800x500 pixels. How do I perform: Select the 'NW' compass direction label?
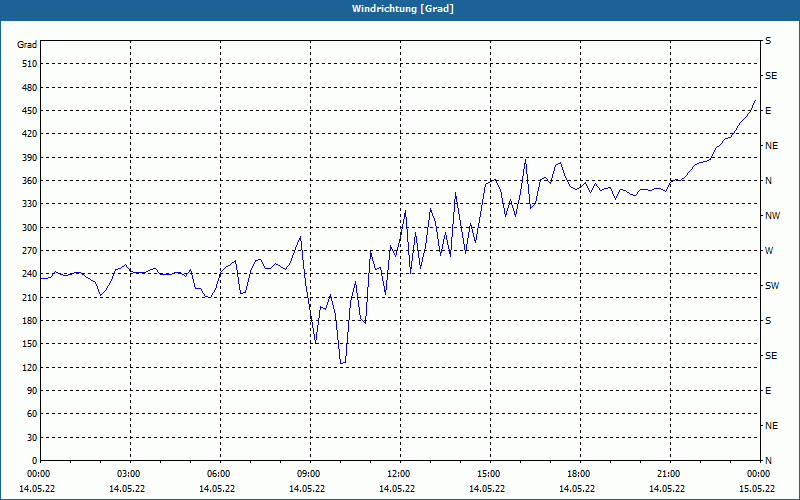tap(772, 216)
